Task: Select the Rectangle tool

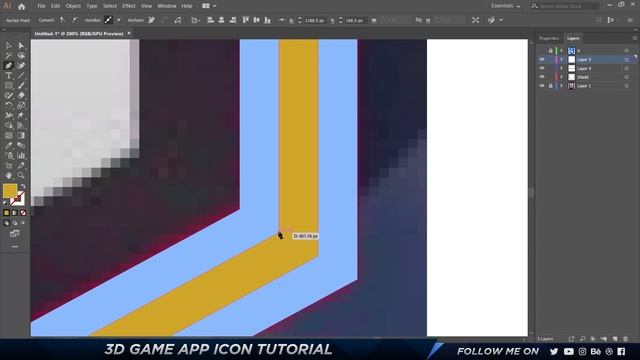Action: coord(9,86)
